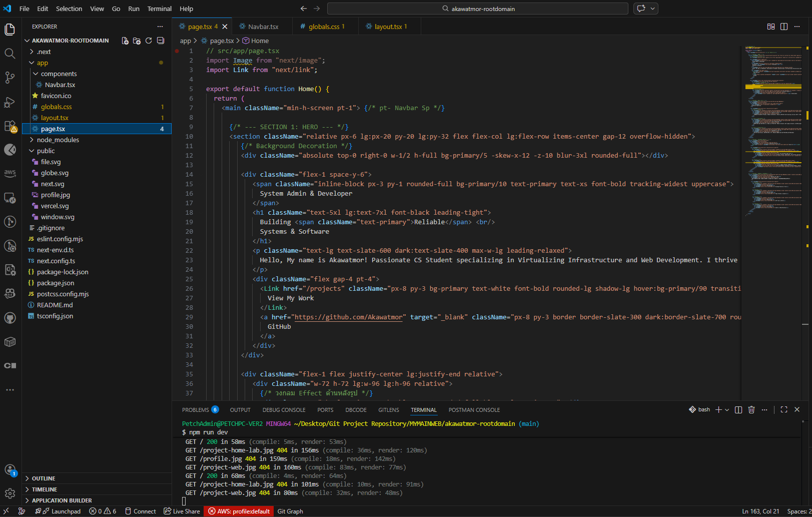
Task: Open the GitHub Akawatmor link in code
Action: point(348,317)
